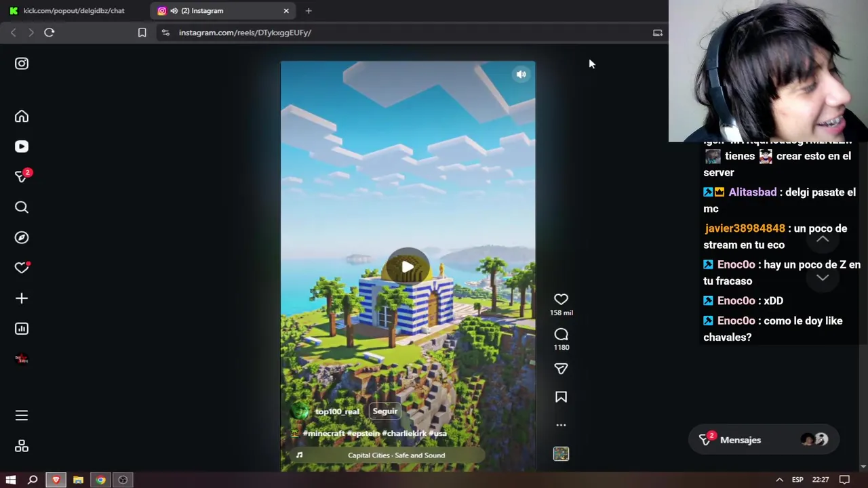868x488 pixels.
Task: Open Brave browser from taskbar
Action: 56,480
